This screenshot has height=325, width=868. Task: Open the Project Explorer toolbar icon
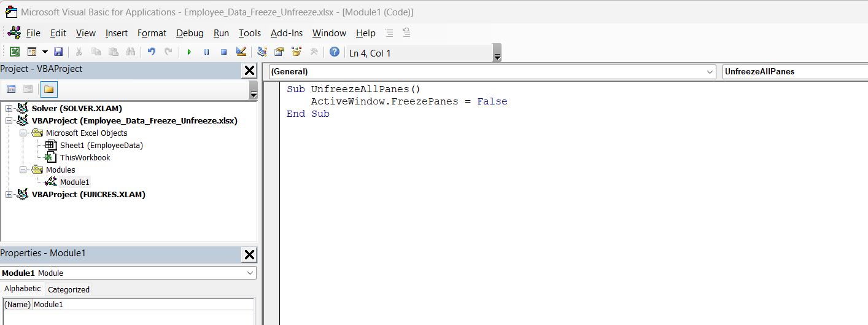click(262, 52)
